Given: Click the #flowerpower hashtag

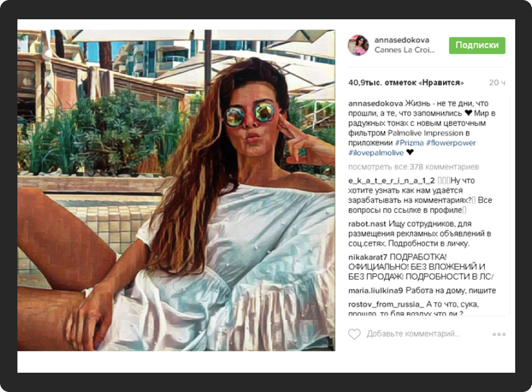Looking at the screenshot, I should pyautogui.click(x=451, y=143).
